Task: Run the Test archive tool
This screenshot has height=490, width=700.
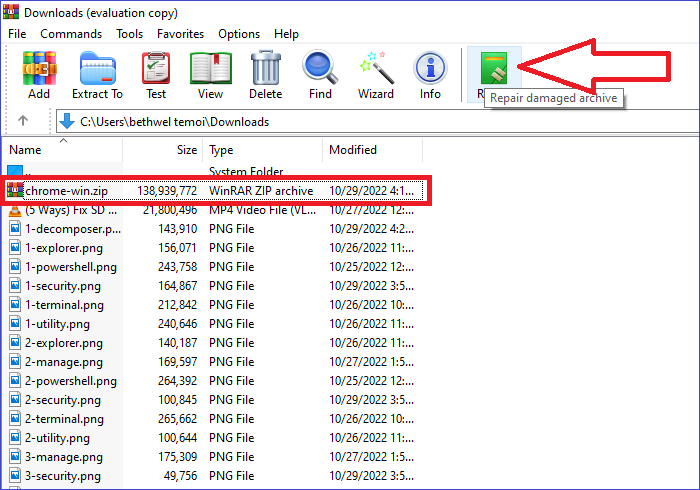Action: pos(156,74)
